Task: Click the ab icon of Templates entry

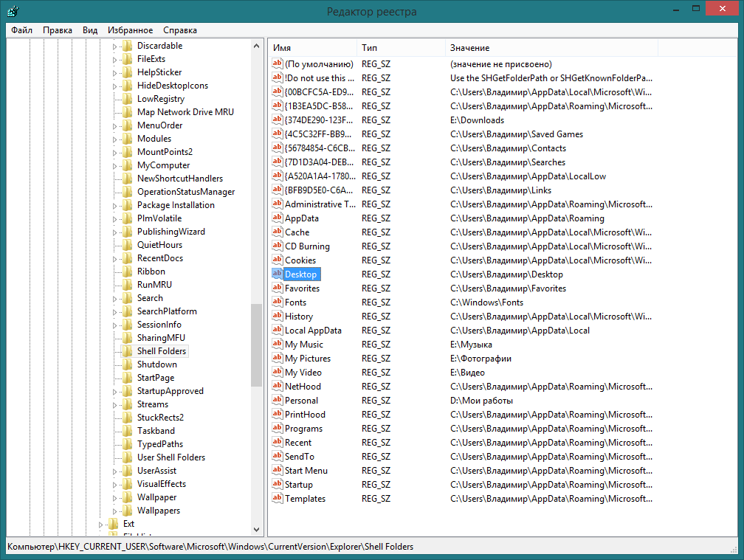Action: 277,498
